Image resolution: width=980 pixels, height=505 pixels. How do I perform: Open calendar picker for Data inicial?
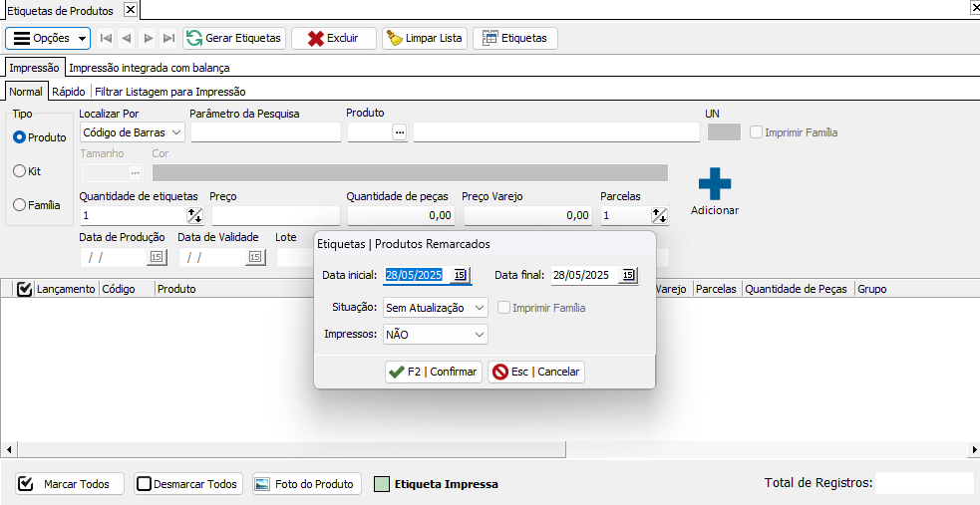click(460, 275)
